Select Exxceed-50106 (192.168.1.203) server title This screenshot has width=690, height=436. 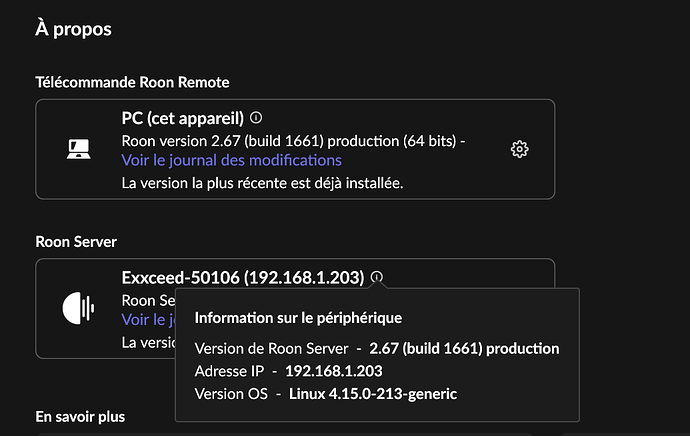(x=243, y=278)
